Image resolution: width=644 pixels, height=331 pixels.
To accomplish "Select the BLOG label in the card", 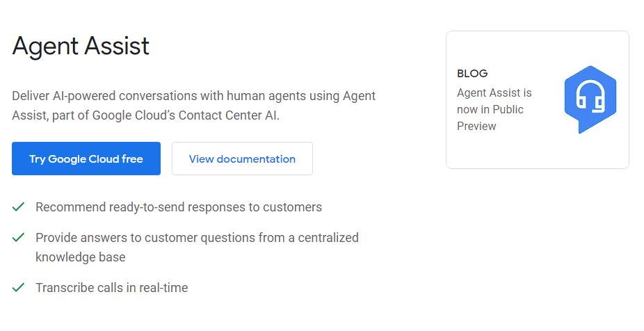I will [472, 73].
